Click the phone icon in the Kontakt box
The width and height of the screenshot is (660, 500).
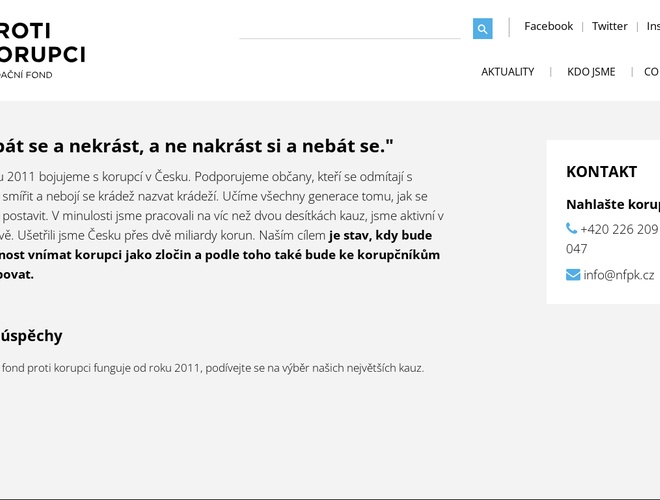point(572,229)
